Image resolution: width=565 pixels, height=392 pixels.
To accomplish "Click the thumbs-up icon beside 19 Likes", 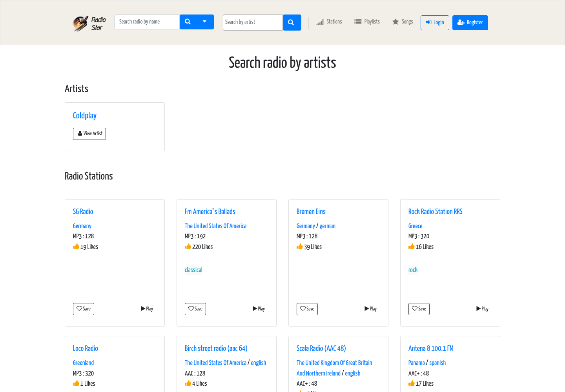I will tap(76, 246).
